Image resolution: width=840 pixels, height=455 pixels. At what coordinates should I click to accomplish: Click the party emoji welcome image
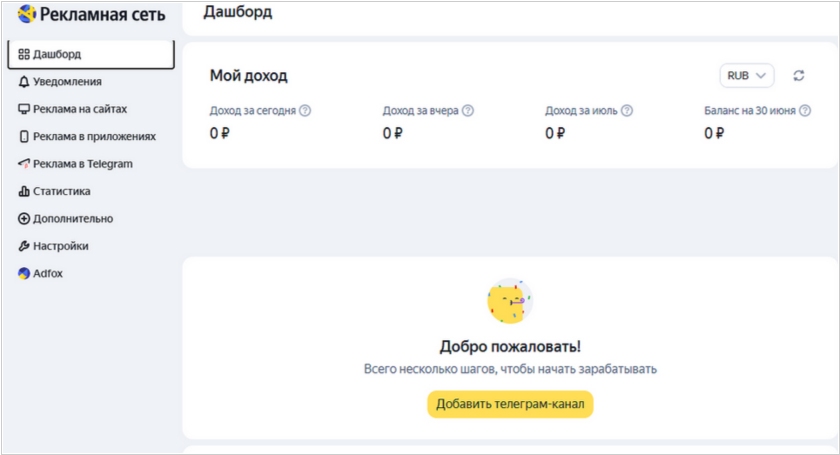(x=510, y=301)
